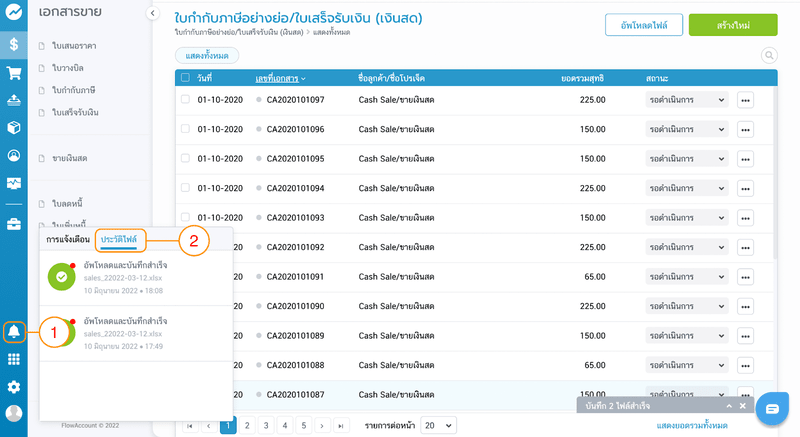Open more options for CA2020101093

click(x=745, y=218)
